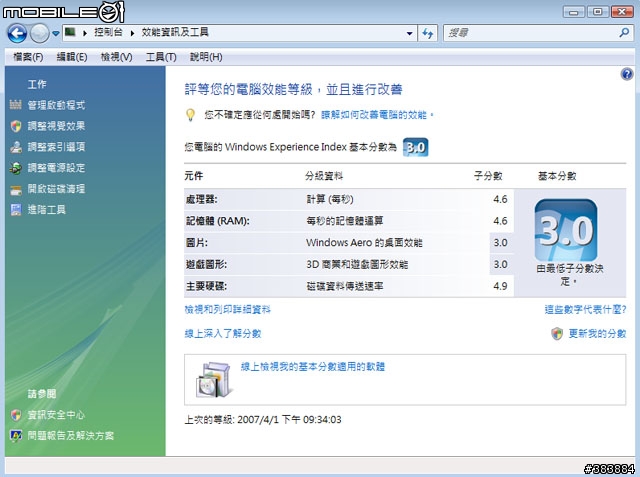The width and height of the screenshot is (640, 477).
Task: Maximize the window
Action: [598, 12]
